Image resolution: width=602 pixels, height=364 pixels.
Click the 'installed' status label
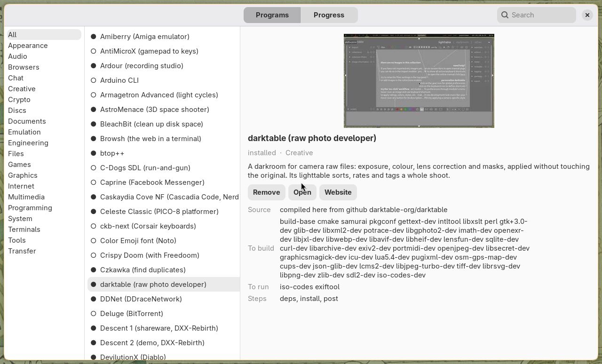[x=262, y=153]
